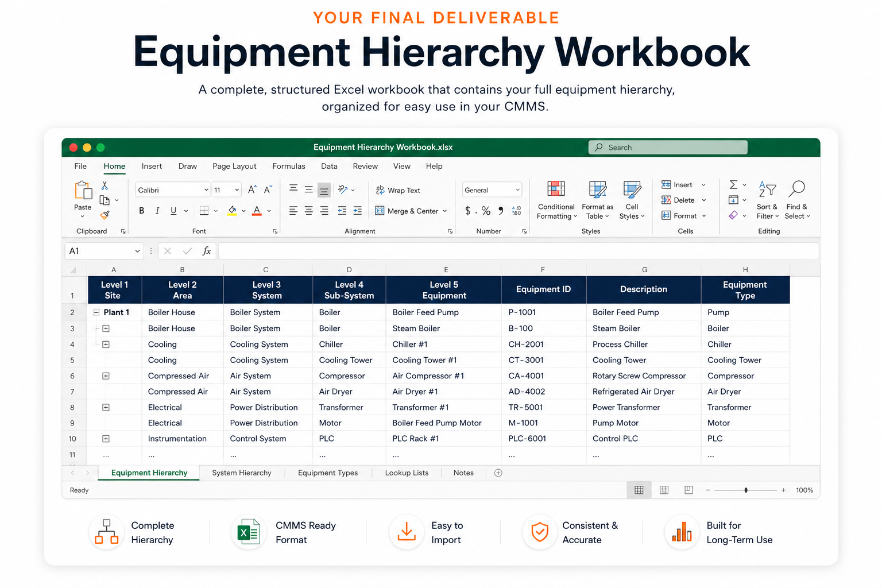Click the Increase Indent icon

[x=358, y=211]
